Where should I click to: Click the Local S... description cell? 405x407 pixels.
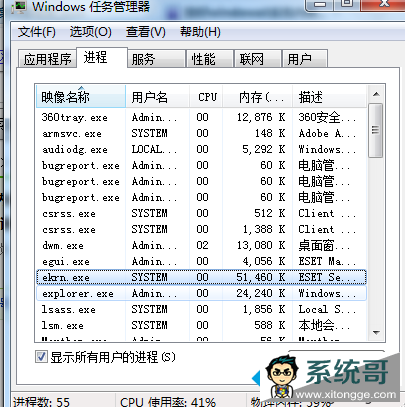point(327,309)
